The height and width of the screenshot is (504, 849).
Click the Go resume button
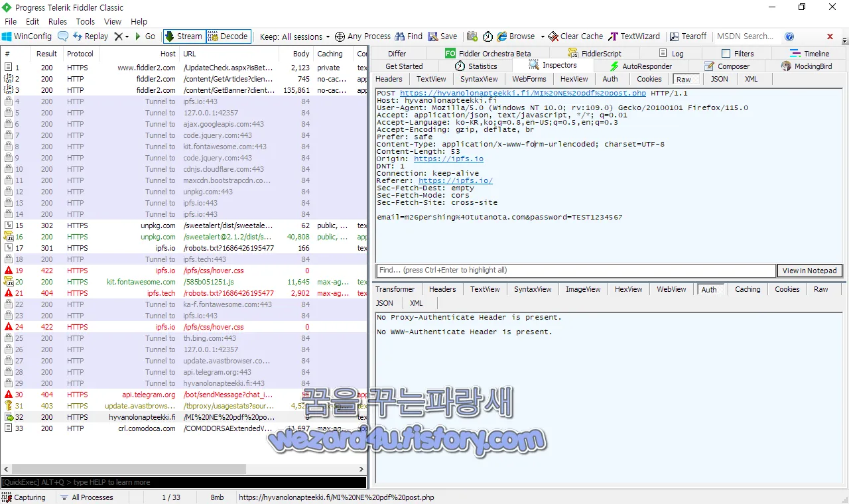click(145, 36)
